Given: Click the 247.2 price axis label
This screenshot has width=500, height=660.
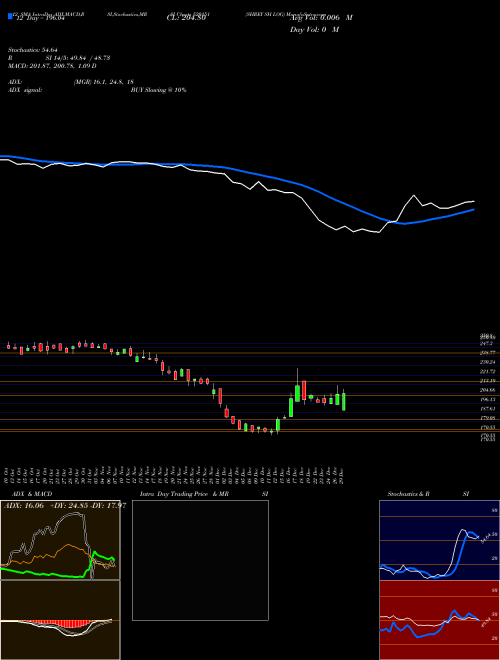Looking at the screenshot, I should (x=487, y=343).
